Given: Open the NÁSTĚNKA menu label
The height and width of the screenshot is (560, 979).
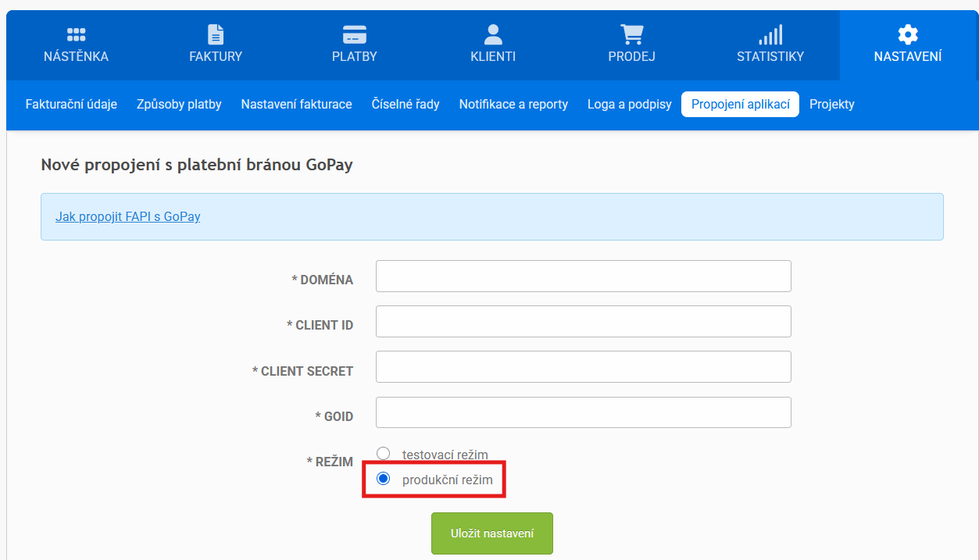Looking at the screenshot, I should [x=76, y=56].
